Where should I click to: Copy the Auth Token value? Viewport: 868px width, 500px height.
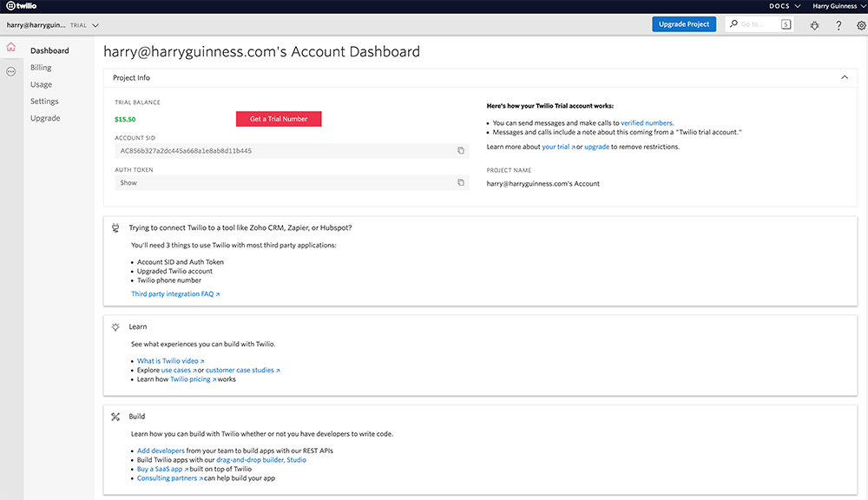click(x=461, y=183)
